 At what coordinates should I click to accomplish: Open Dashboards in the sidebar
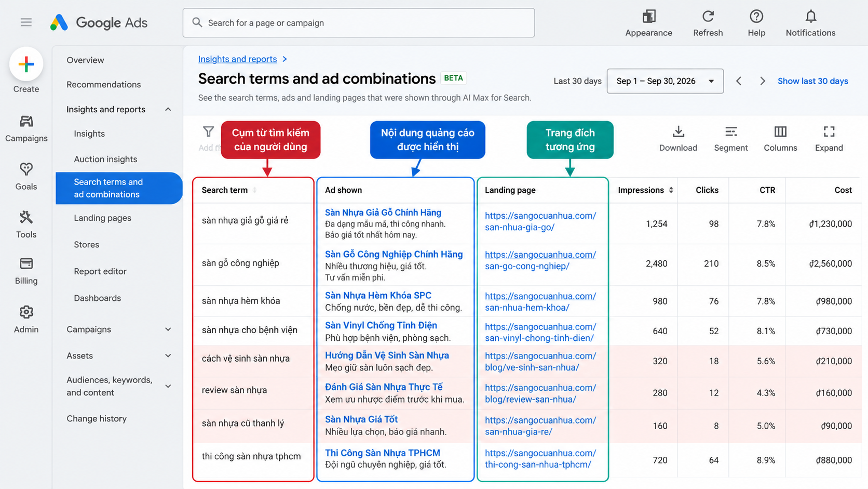pyautogui.click(x=97, y=298)
